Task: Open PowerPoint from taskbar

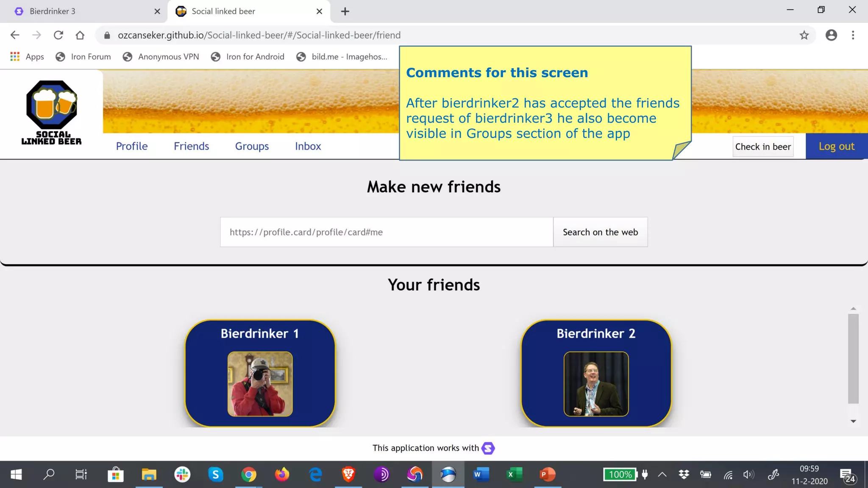Action: [548, 474]
